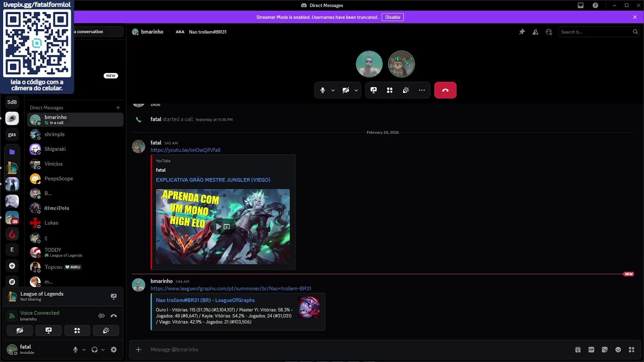Pin icon for pinned messages
The height and width of the screenshot is (362, 644).
tap(522, 32)
